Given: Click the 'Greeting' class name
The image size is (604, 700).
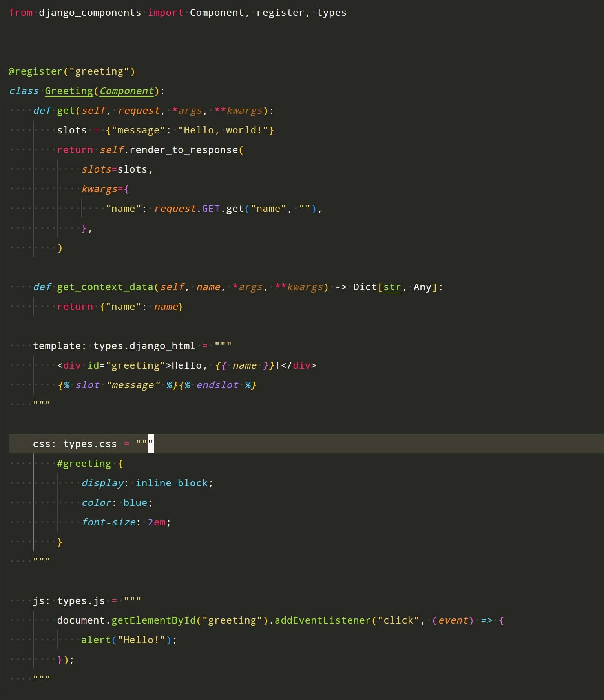Looking at the screenshot, I should pos(69,91).
